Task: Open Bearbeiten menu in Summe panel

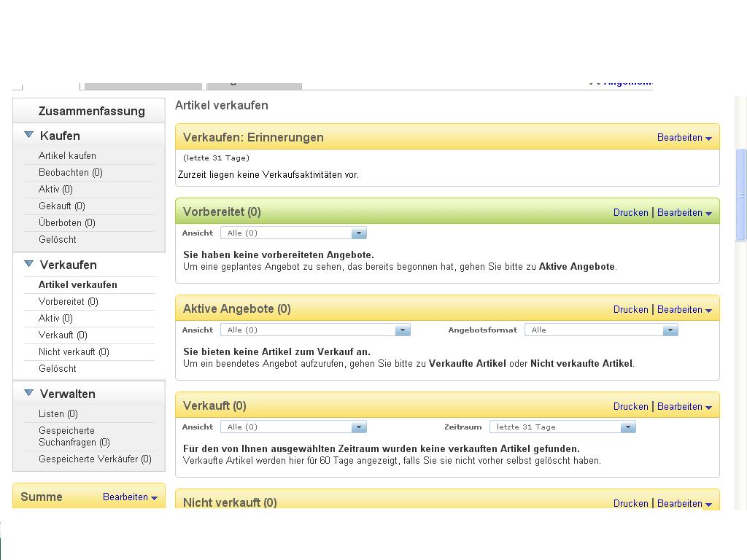Action: click(x=130, y=497)
